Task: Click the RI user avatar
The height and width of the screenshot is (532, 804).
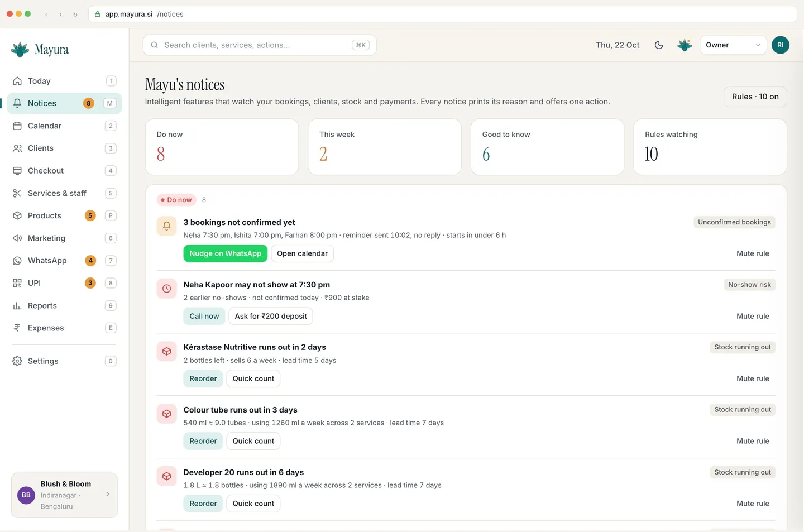Action: coord(781,45)
